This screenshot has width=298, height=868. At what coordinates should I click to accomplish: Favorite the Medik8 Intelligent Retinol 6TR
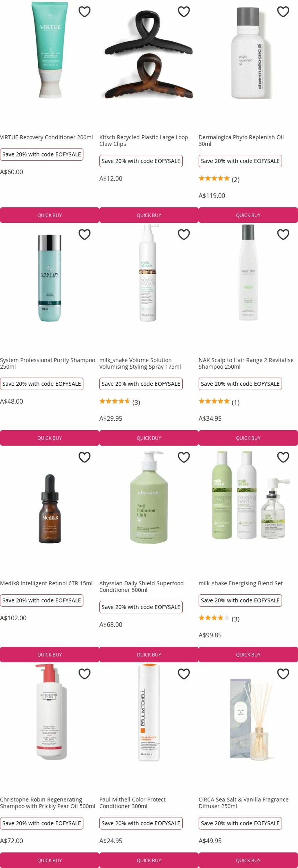coord(84,457)
